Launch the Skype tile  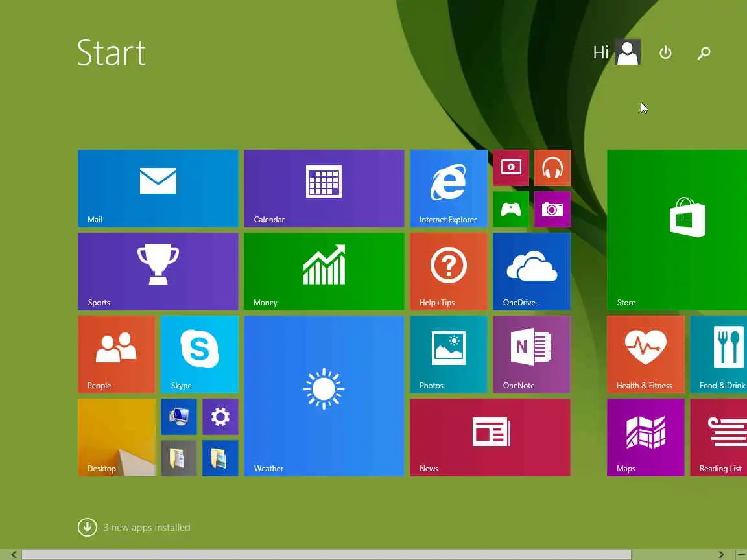coord(200,355)
